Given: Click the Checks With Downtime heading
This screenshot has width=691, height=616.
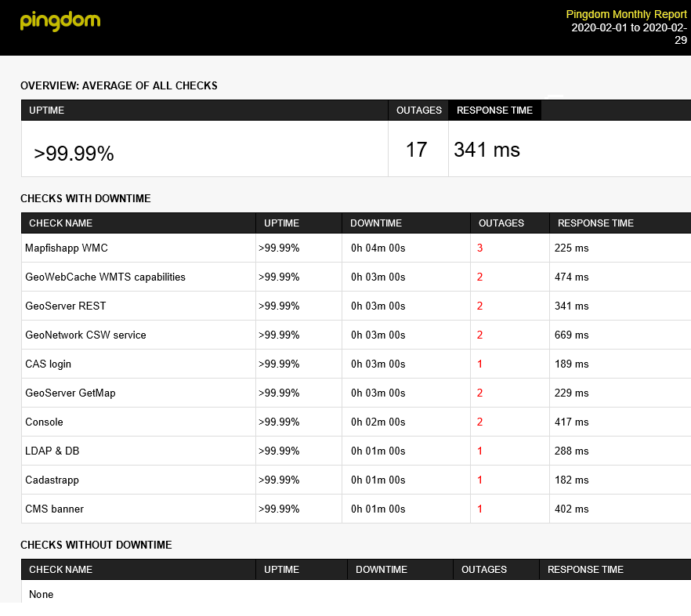Looking at the screenshot, I should [85, 198].
